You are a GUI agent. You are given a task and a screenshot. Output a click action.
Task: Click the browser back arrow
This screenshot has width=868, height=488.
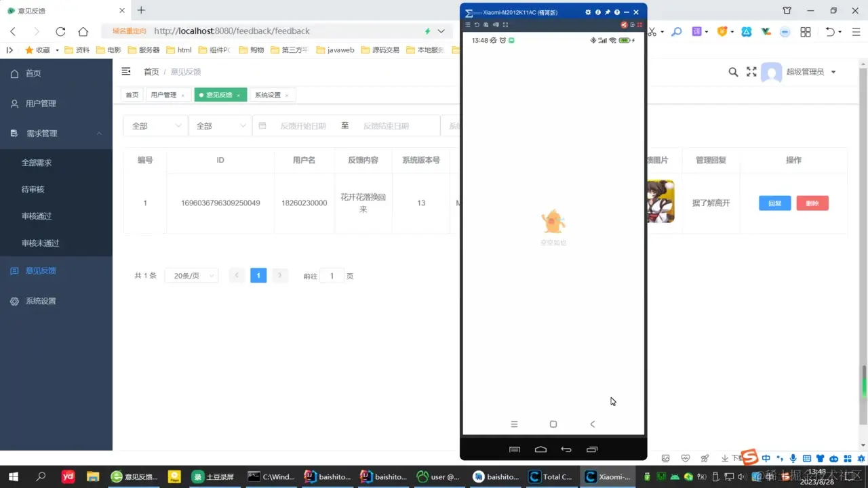[13, 31]
